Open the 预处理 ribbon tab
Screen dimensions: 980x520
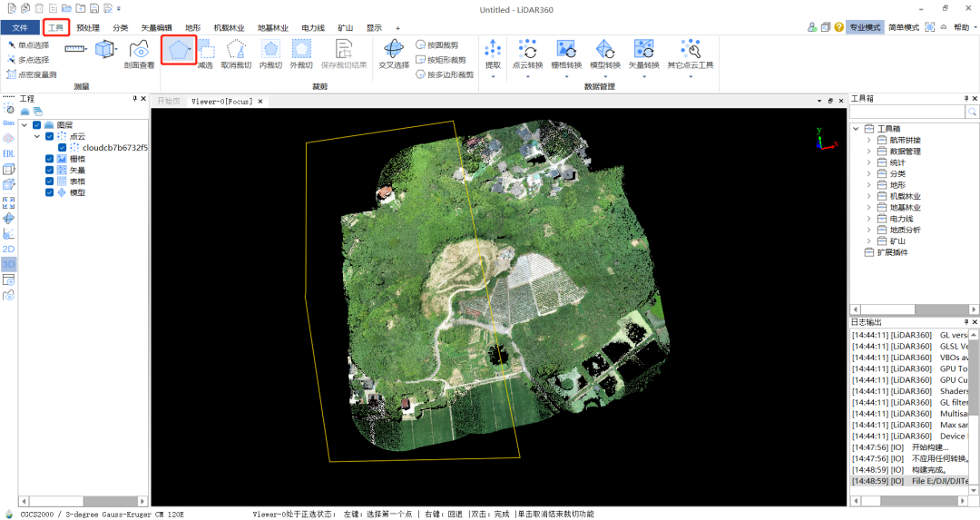88,27
